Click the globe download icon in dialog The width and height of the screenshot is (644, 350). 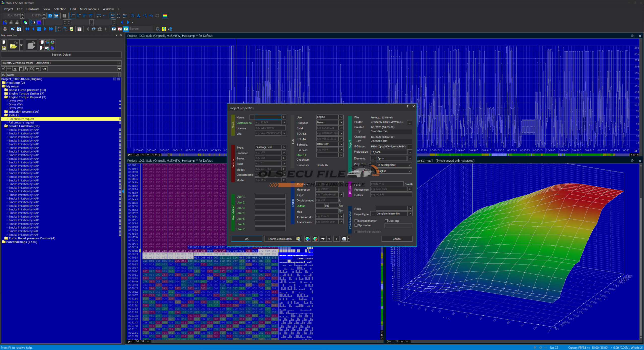[307, 239]
